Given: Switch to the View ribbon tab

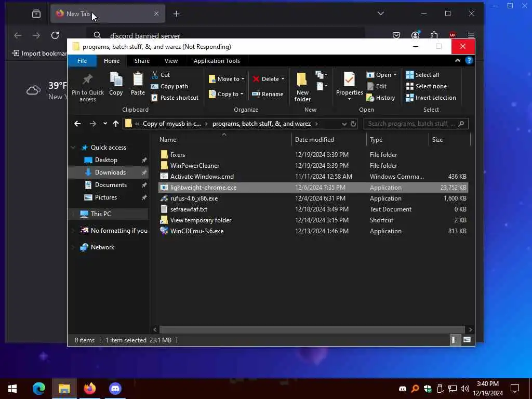Looking at the screenshot, I should 171,61.
